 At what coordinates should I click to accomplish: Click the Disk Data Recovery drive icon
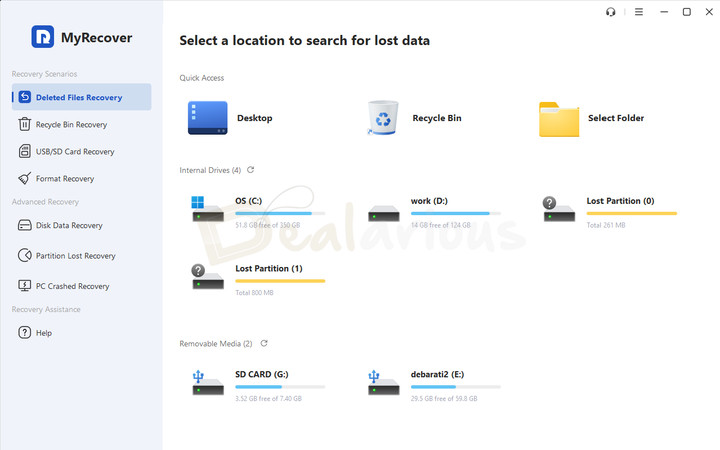[x=24, y=225]
